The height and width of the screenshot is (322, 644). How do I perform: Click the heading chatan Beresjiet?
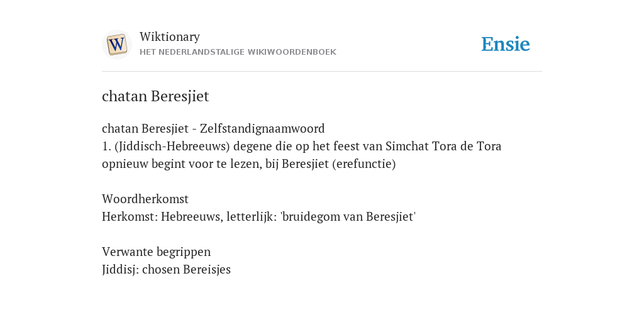point(155,96)
